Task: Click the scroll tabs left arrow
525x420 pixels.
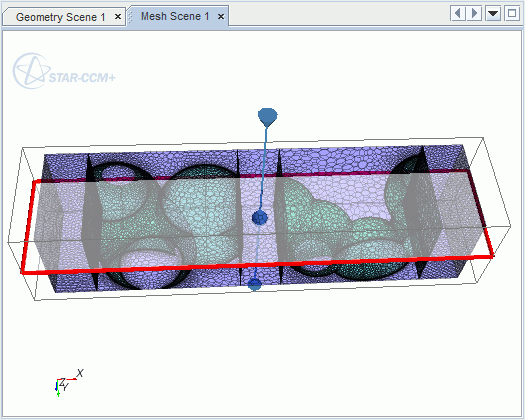Action: 458,14
